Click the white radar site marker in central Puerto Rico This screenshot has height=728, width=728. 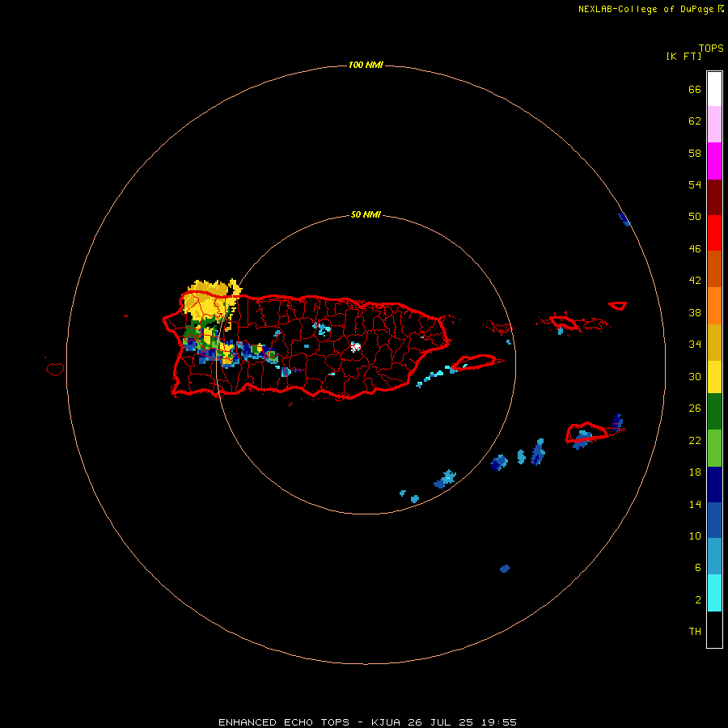coord(356,347)
